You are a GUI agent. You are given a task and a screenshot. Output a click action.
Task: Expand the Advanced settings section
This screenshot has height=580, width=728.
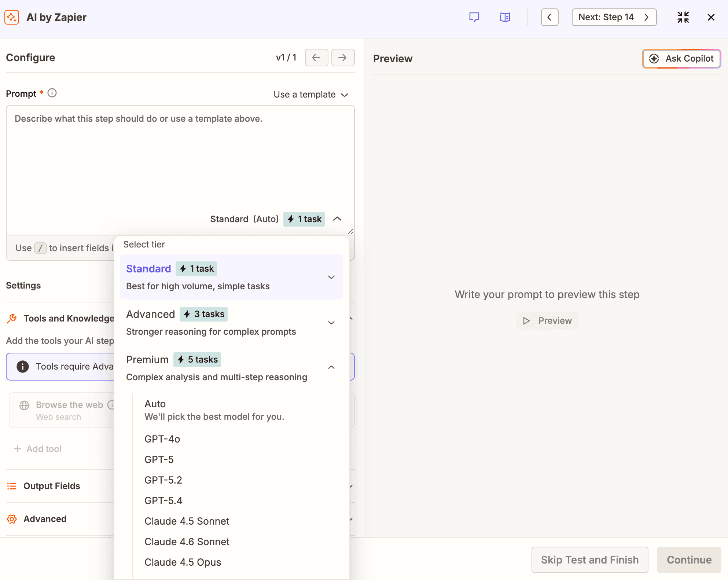(45, 519)
